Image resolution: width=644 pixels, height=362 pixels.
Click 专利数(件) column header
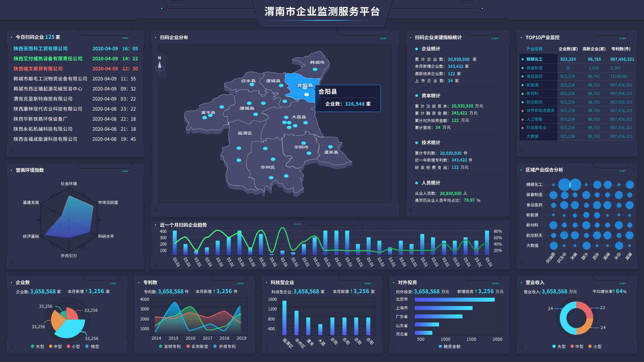pos(621,49)
